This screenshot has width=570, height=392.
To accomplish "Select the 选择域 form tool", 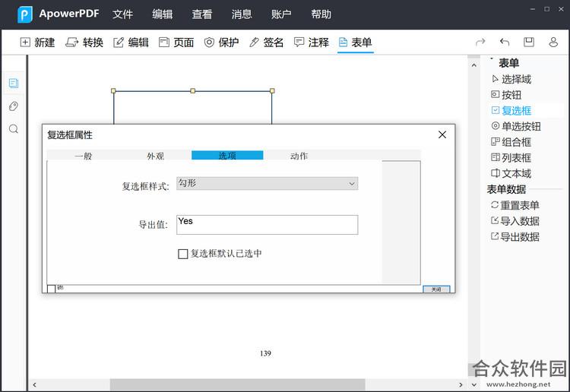I will [511, 79].
